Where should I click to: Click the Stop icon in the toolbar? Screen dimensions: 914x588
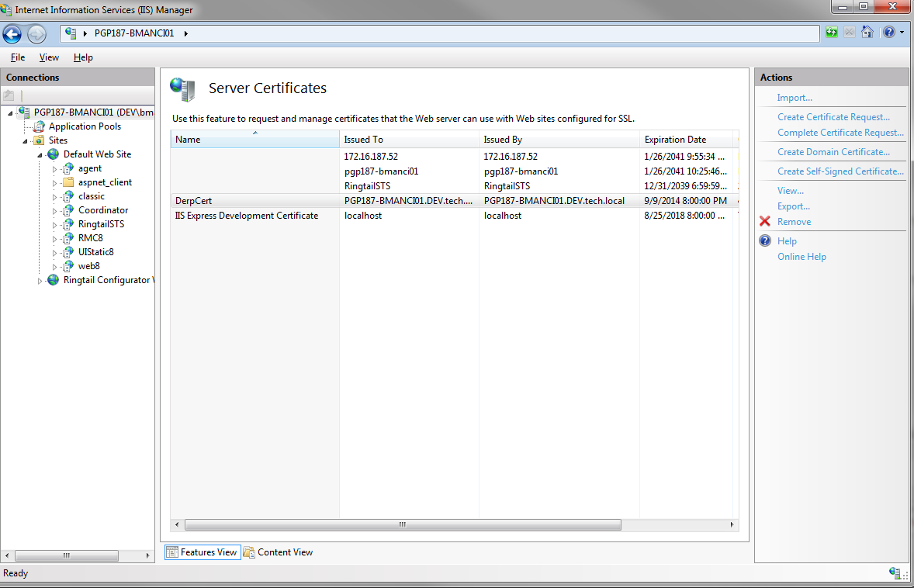850,33
